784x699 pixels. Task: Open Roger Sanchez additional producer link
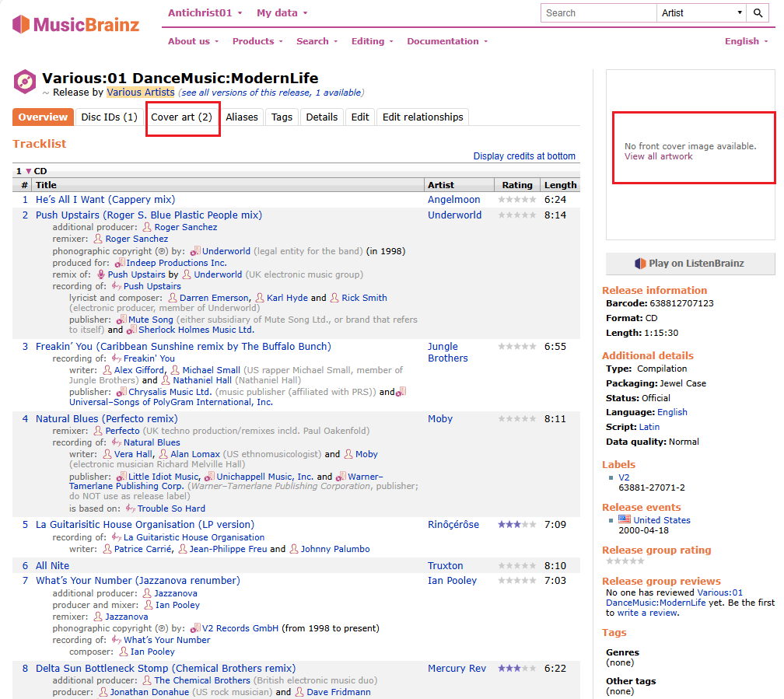point(185,227)
